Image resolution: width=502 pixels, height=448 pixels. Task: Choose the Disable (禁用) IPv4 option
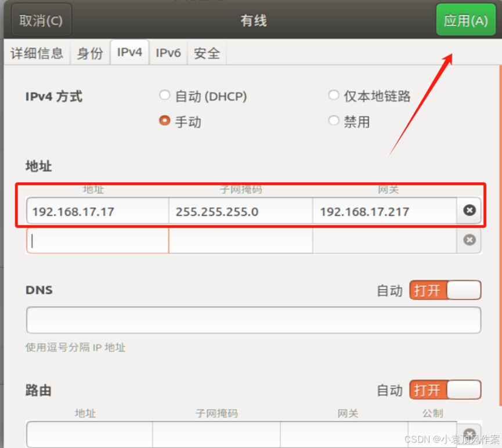coord(349,122)
